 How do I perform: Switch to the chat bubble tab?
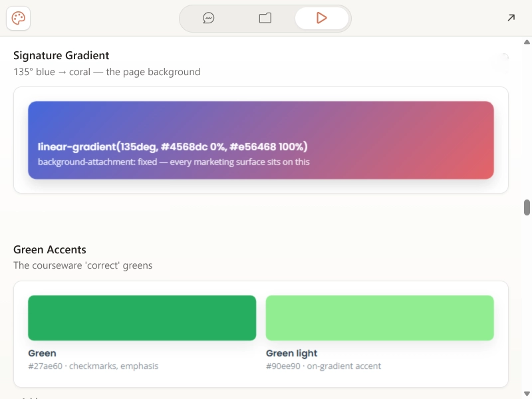(x=208, y=18)
